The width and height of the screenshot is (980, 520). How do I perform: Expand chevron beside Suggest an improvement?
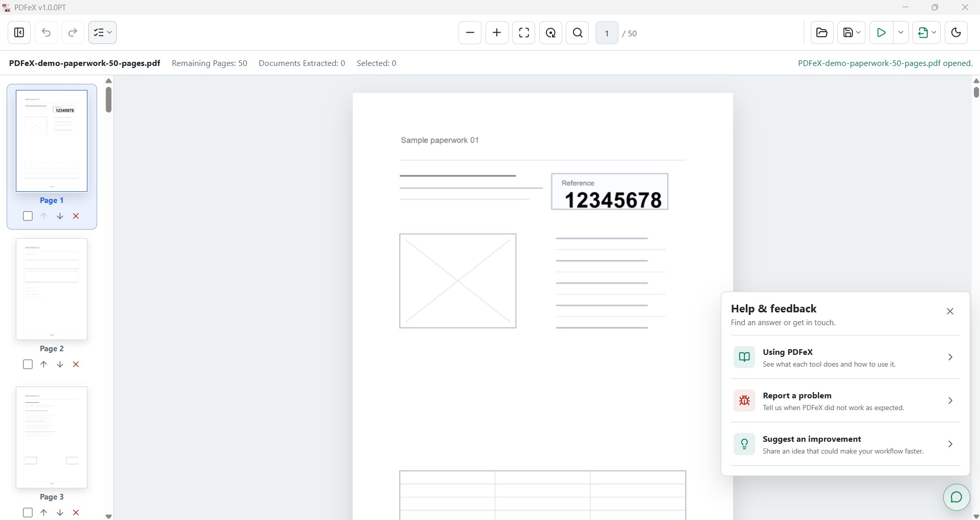950,444
